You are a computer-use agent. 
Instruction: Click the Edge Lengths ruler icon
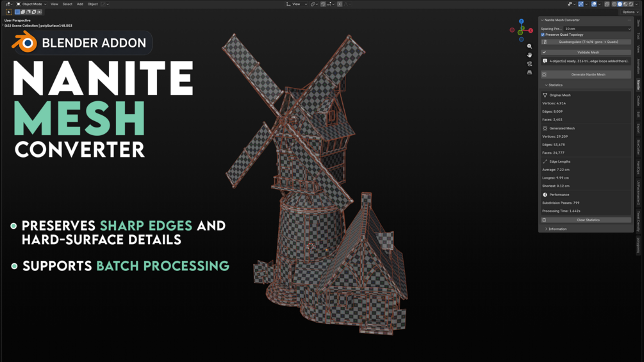click(x=545, y=161)
